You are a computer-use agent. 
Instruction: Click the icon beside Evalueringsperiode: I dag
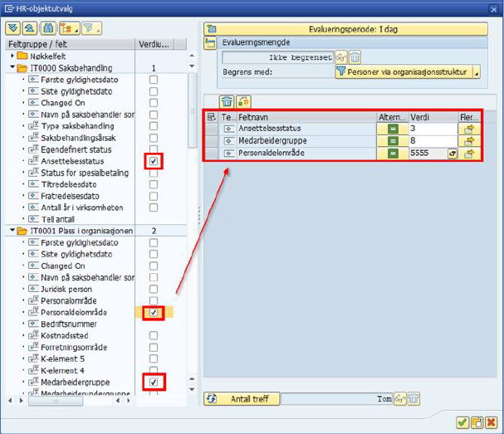click(x=212, y=29)
